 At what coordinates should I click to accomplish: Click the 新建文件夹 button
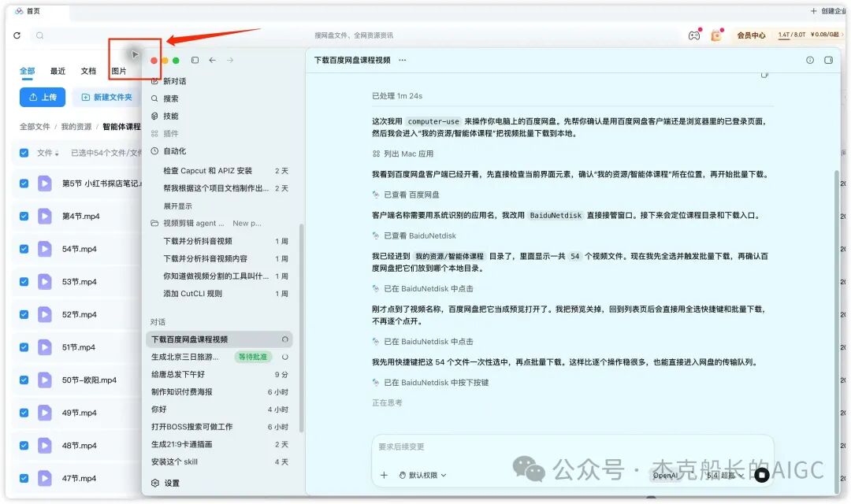[x=106, y=97]
